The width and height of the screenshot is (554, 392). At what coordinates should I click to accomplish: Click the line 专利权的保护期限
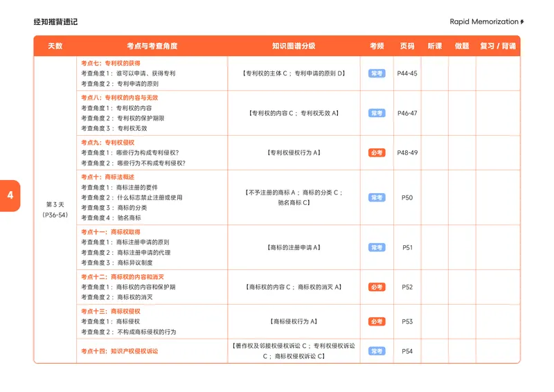141,118
